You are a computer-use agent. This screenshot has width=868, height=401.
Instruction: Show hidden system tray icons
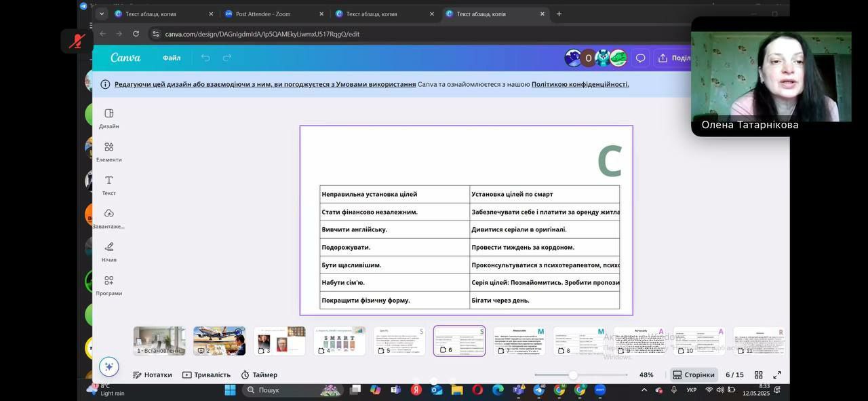click(x=644, y=390)
